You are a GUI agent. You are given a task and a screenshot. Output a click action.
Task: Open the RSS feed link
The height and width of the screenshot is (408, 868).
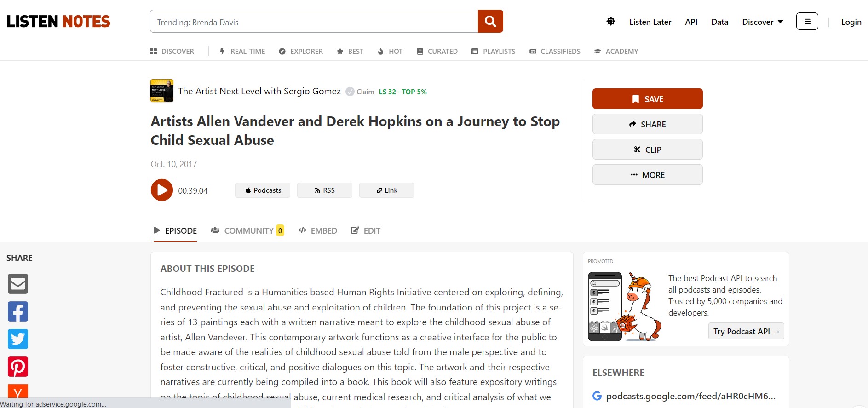[x=324, y=190]
